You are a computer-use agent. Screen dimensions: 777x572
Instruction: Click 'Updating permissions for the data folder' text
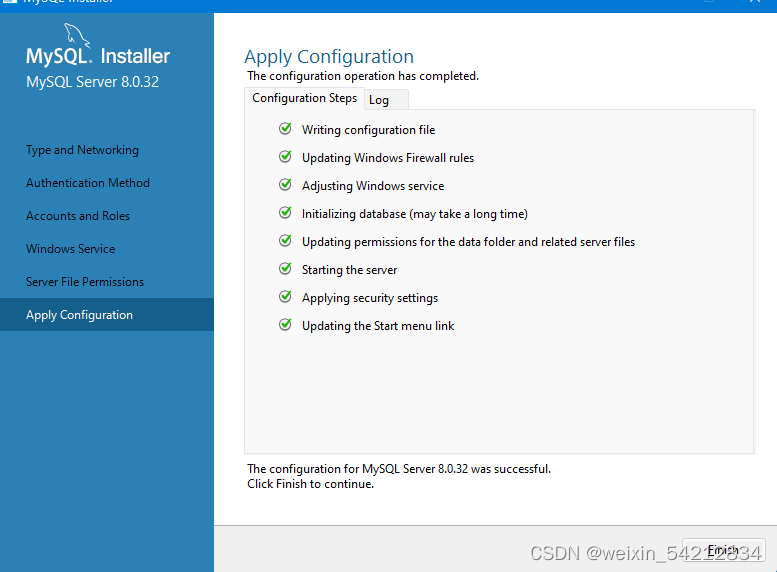tap(468, 242)
